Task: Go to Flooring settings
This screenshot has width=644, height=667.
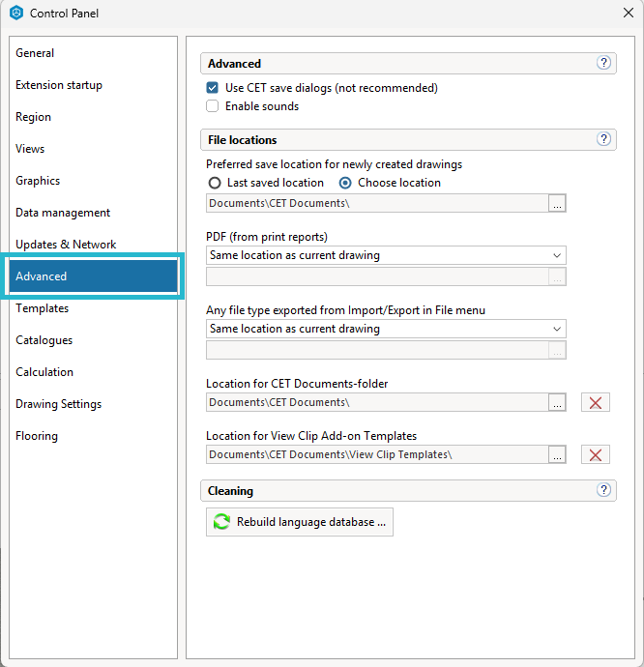Action: click(x=93, y=436)
